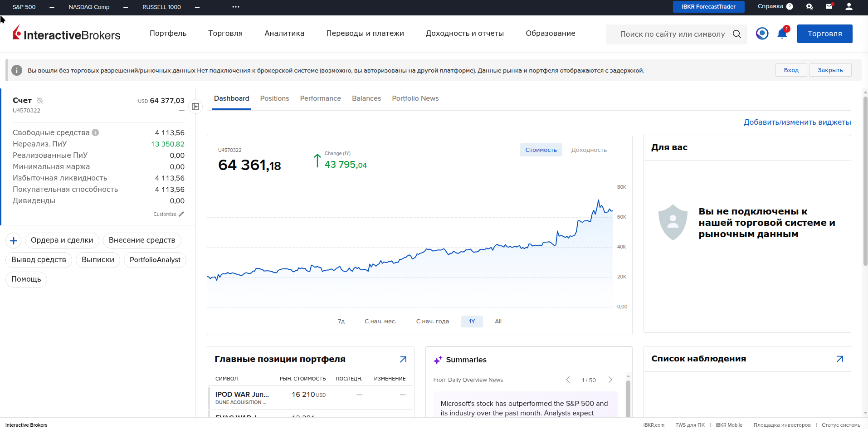This screenshot has width=868, height=429.
Task: Switch to the Portfolio News tab
Action: click(x=415, y=98)
